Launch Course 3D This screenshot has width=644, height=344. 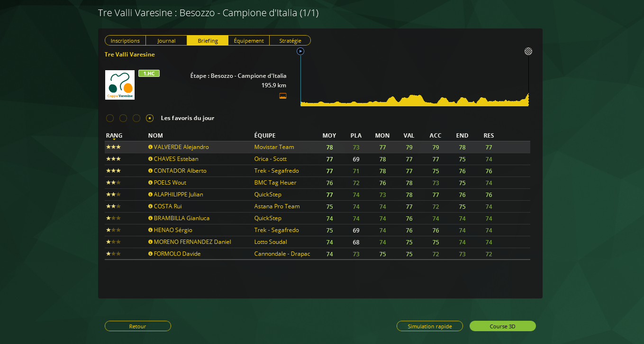pyautogui.click(x=503, y=326)
